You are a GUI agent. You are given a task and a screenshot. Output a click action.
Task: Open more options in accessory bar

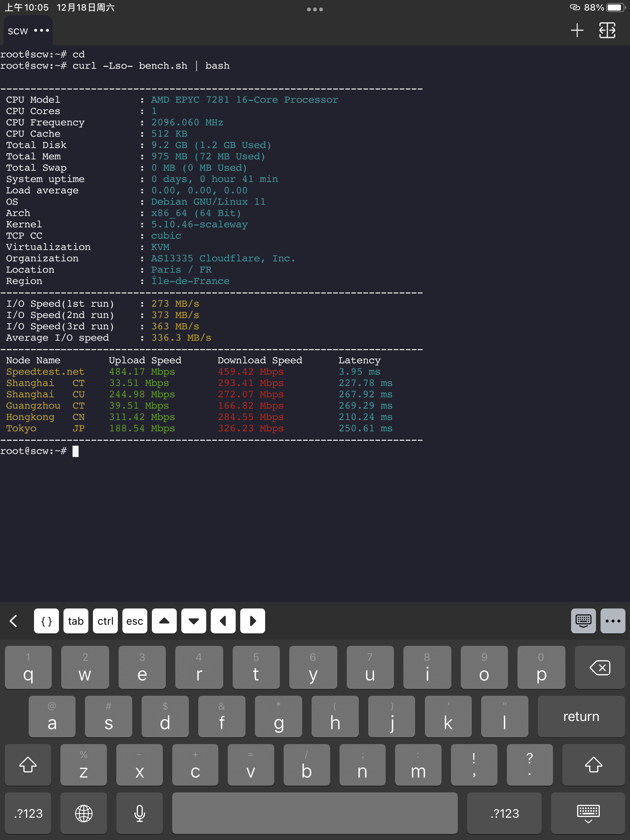click(x=613, y=621)
